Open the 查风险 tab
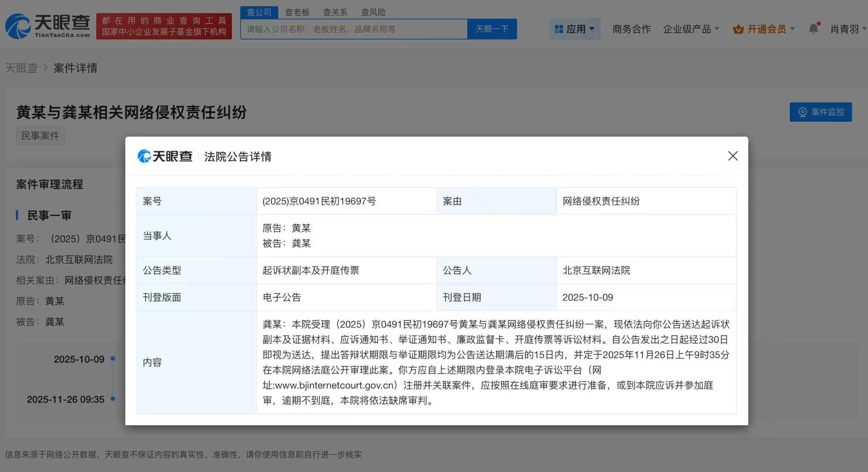 tap(374, 12)
